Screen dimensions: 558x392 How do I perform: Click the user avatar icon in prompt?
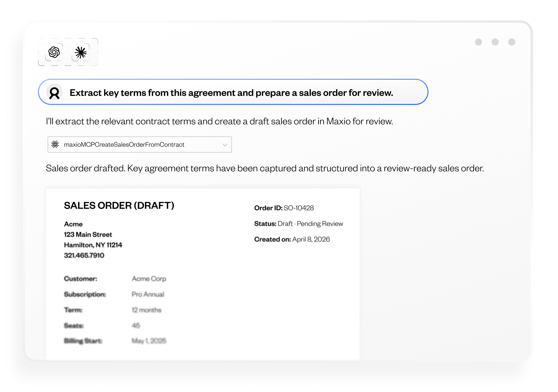[x=54, y=92]
